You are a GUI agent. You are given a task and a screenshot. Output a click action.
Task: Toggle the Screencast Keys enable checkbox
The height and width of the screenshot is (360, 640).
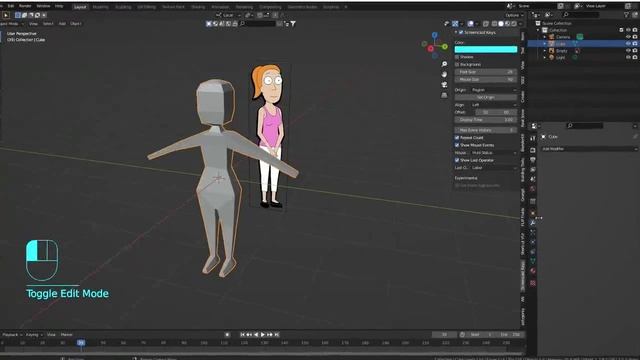click(461, 32)
